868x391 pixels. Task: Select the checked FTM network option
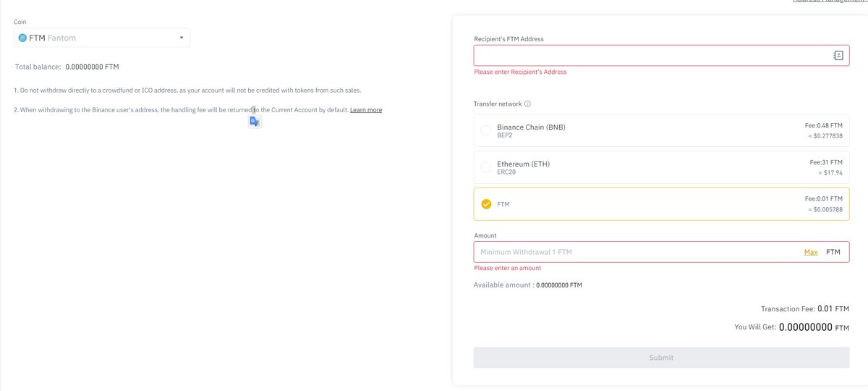point(661,204)
